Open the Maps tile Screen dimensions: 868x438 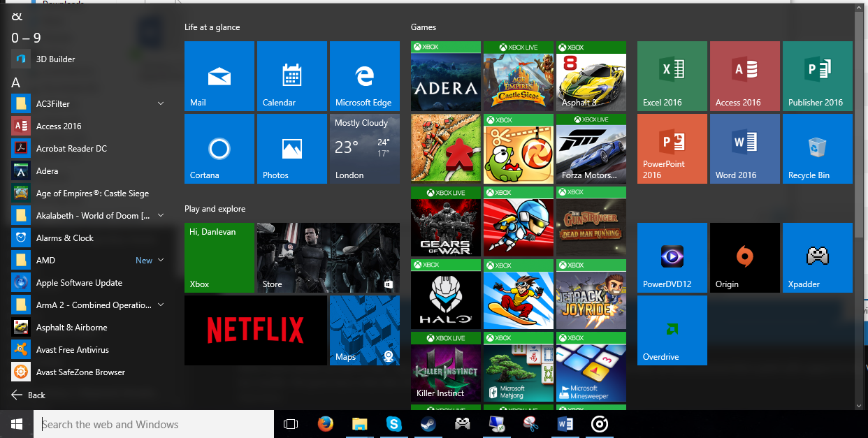click(365, 330)
